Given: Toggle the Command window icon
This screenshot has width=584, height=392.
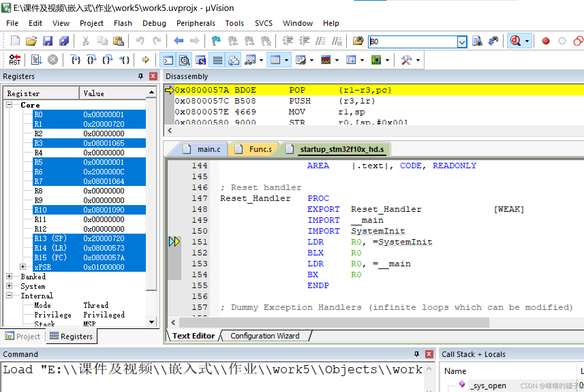Looking at the screenshot, I should tap(168, 60).
